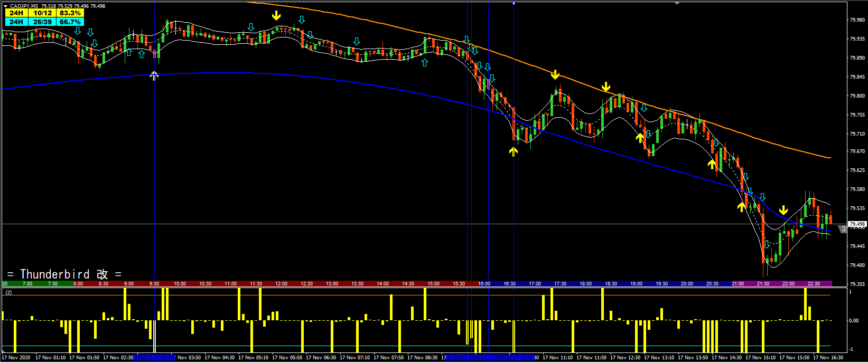The height and width of the screenshot is (363, 868).
Task: Click the highlighted 2020.11.17 03:30 time tag
Action: pyautogui.click(x=154, y=358)
